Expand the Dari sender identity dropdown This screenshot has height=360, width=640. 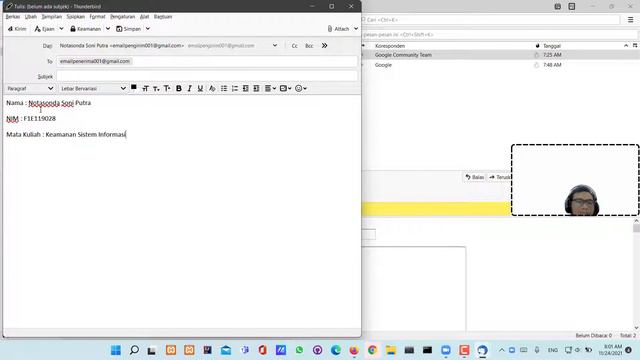pos(275,46)
